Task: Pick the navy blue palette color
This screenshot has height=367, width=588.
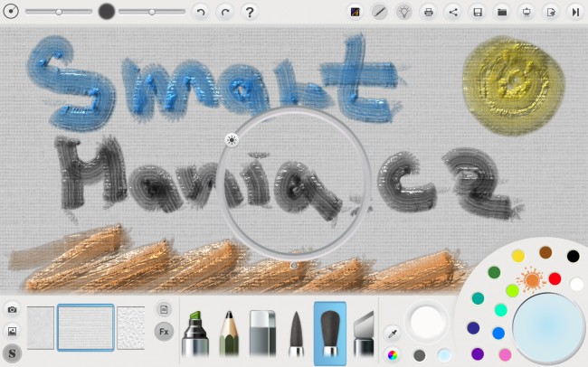Action: (x=473, y=328)
